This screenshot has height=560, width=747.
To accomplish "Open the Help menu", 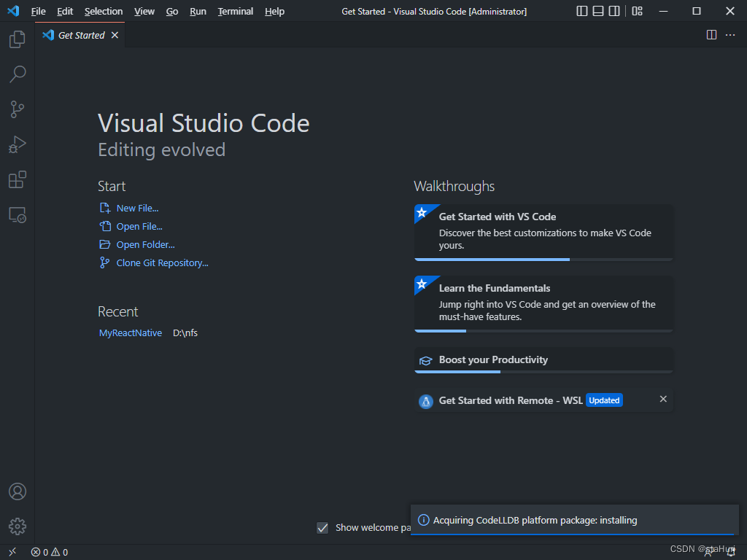I will [x=274, y=12].
